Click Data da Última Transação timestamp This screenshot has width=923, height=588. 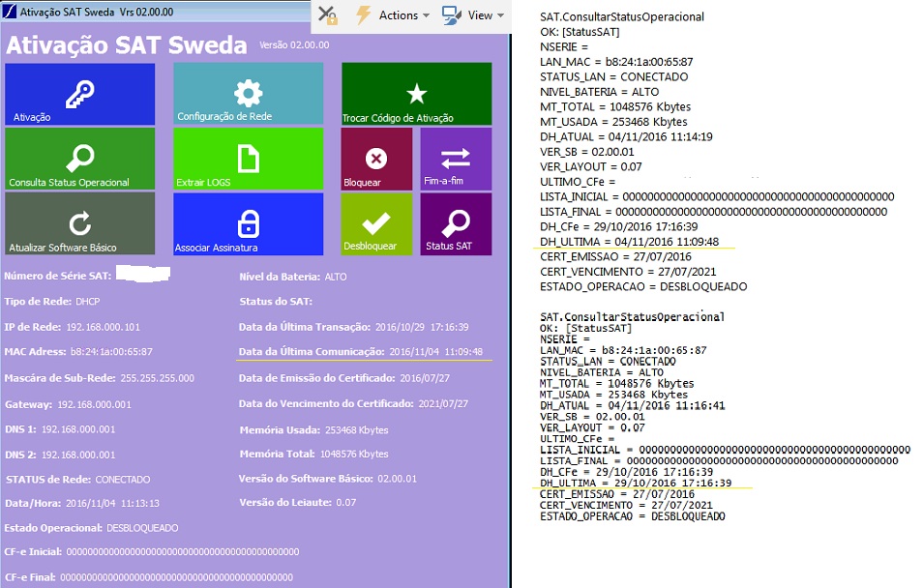click(422, 327)
